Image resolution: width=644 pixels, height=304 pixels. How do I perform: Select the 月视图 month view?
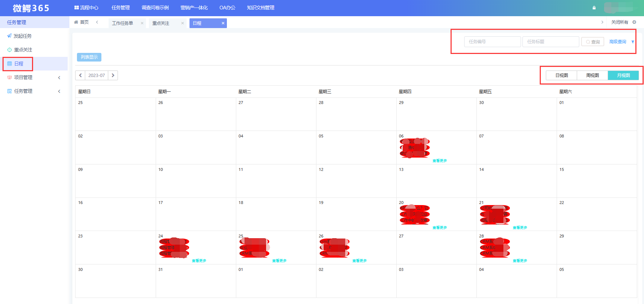(623, 76)
